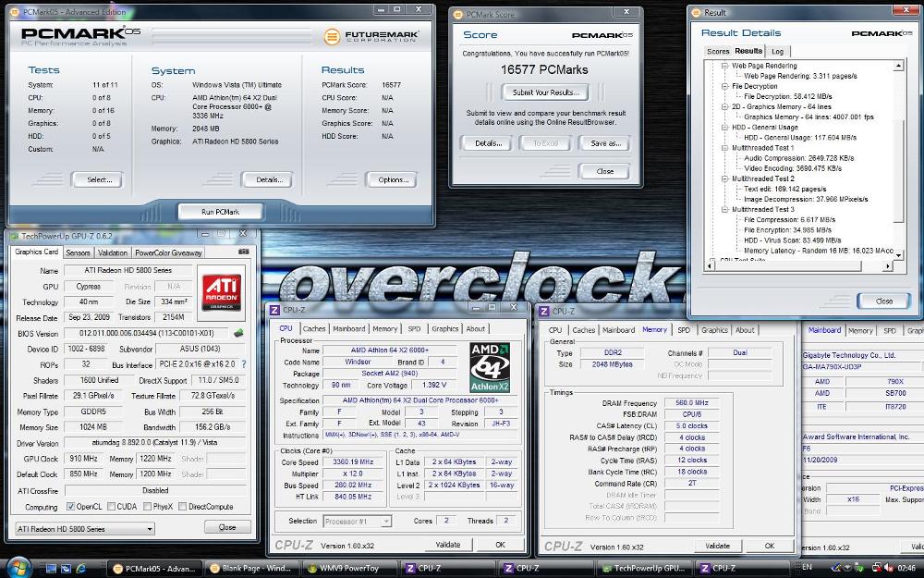Collapse the File Decryption tree node
Screen dimensions: 924x578
724,86
